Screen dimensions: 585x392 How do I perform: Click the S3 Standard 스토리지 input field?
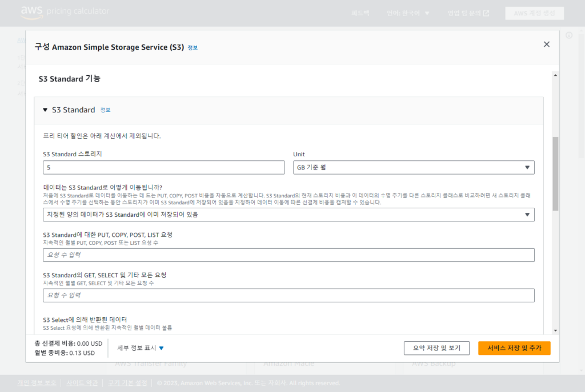(164, 168)
